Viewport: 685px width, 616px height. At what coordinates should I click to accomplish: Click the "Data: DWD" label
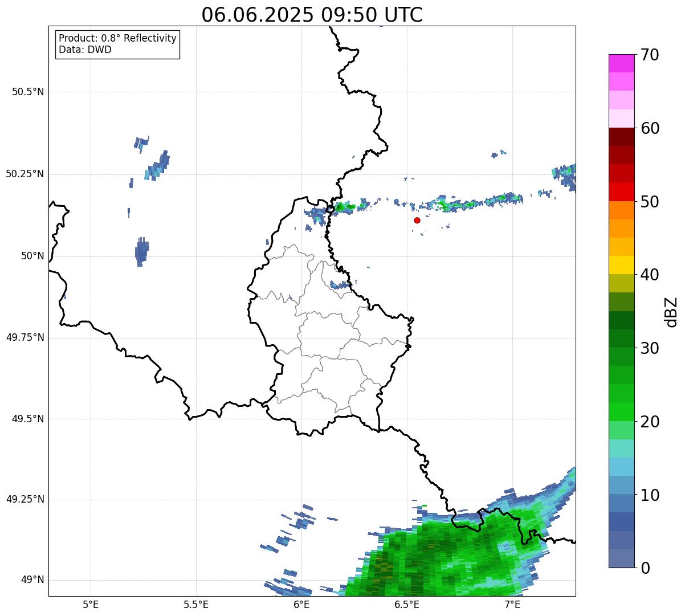[85, 50]
